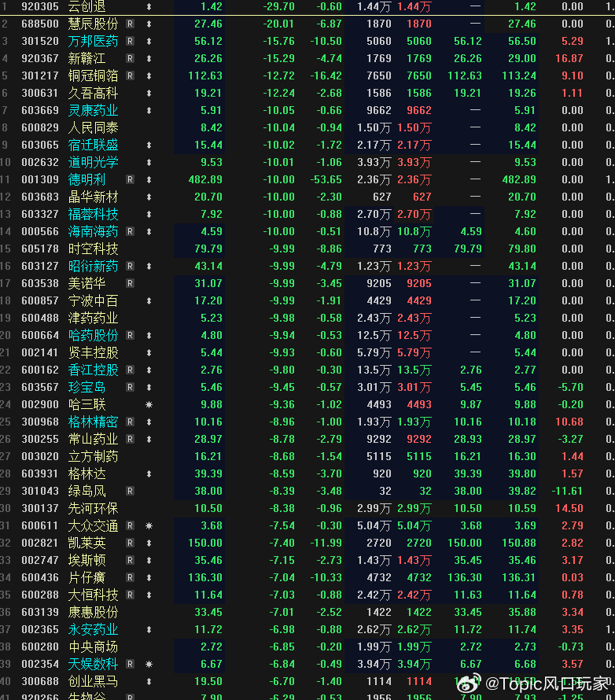
Task: Click the R badge in 新赣江 row
Action: click(131, 58)
